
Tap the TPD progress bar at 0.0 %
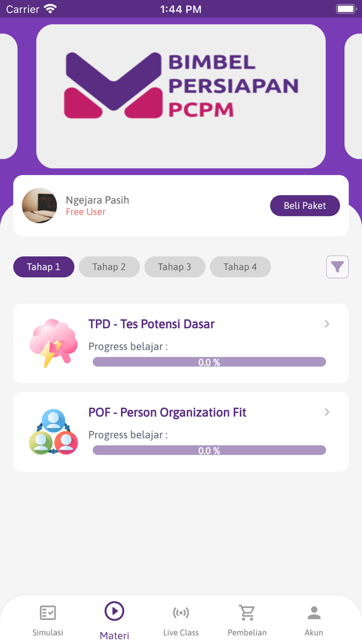point(209,362)
